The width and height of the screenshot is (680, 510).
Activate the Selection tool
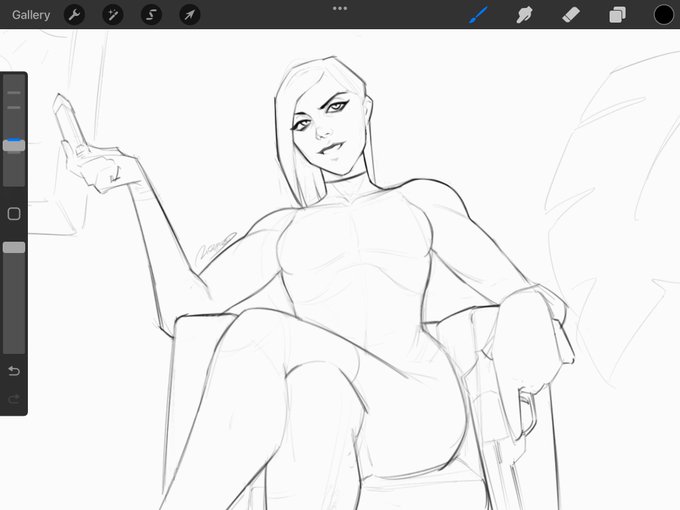151,15
